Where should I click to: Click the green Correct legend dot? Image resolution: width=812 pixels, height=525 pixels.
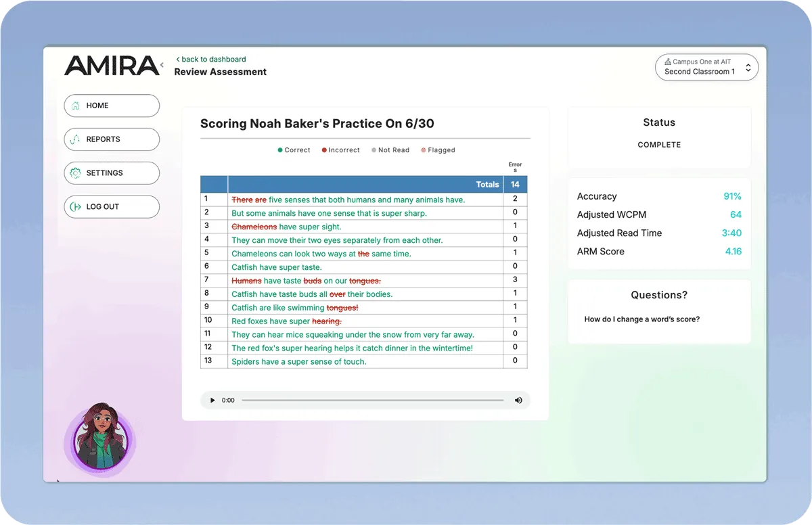coord(280,150)
